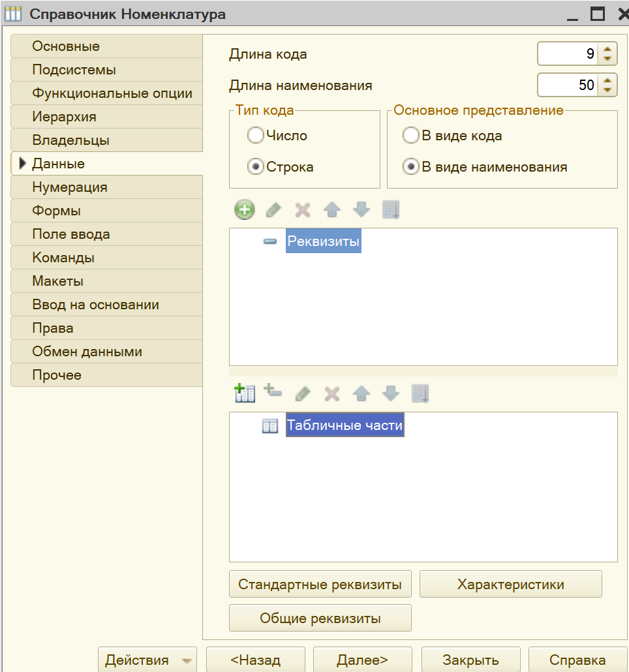Click the sort list icon above Реквизиты list
Image resolution: width=629 pixels, height=672 pixels.
click(391, 210)
